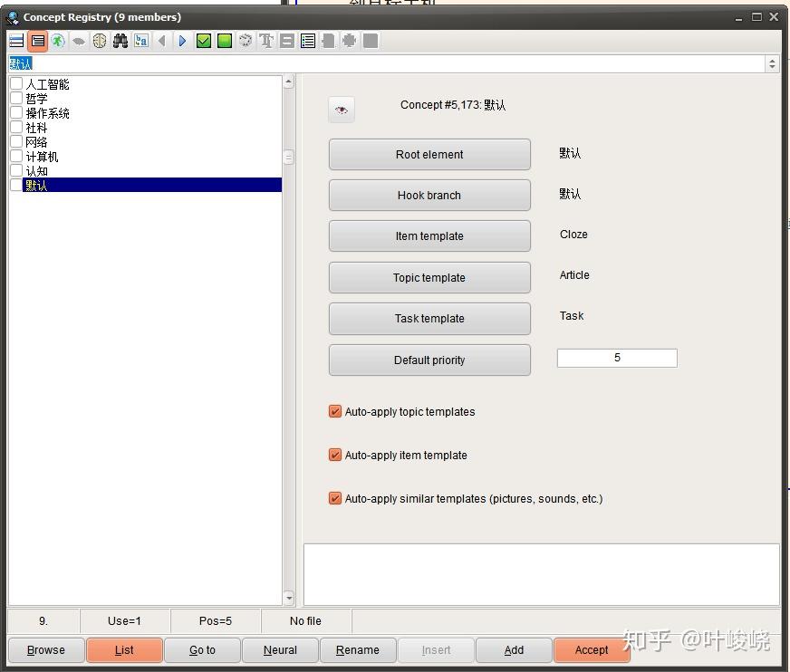The width and height of the screenshot is (790, 672).
Task: Click the 'Pos=5' status bar cell
Action: 216,621
